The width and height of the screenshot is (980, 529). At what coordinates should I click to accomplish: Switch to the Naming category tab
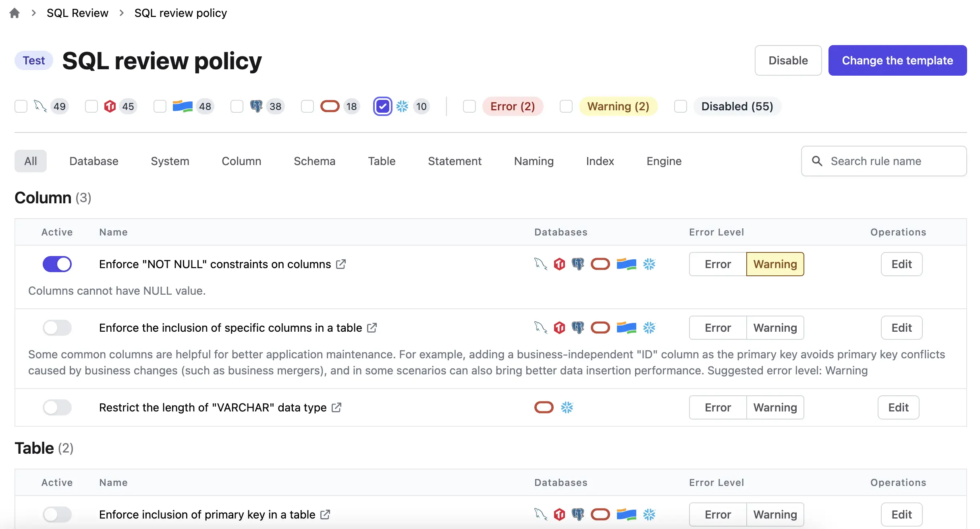(x=534, y=161)
